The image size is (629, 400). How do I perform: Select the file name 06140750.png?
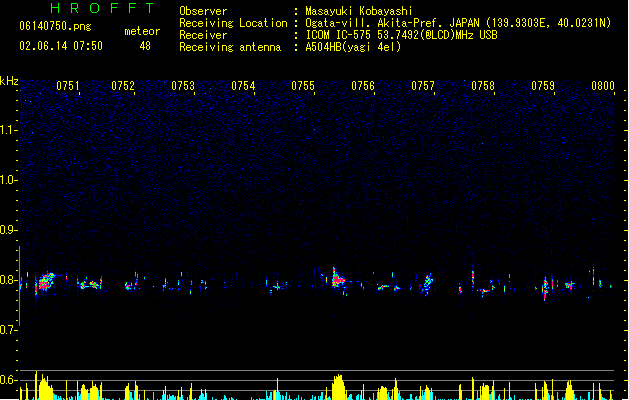(55, 26)
